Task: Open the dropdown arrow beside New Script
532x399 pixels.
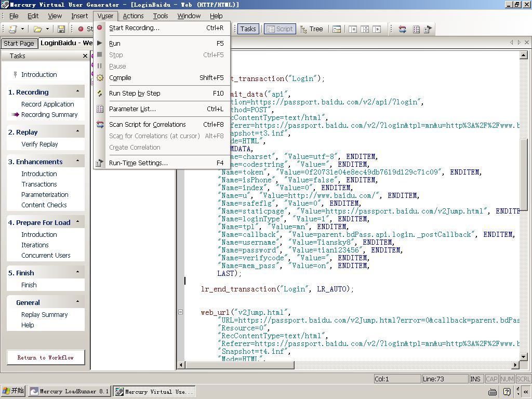Action: (x=22, y=29)
